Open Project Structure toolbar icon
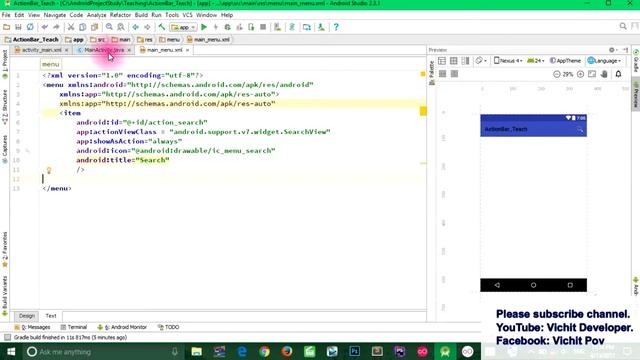 pos(307,27)
